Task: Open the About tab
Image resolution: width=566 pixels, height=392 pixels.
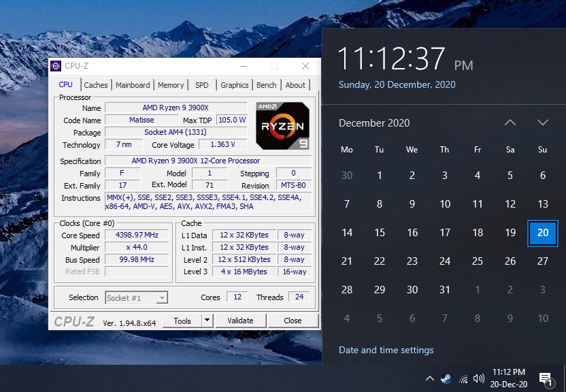Action: click(295, 85)
